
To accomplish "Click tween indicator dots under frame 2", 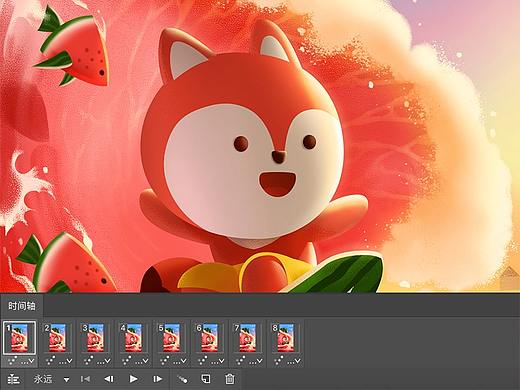I will click(x=50, y=361).
